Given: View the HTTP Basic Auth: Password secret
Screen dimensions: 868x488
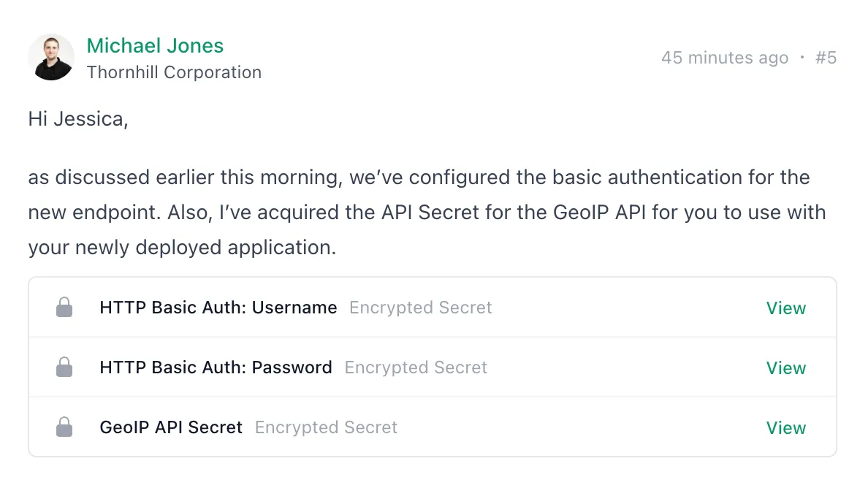Looking at the screenshot, I should [785, 367].
